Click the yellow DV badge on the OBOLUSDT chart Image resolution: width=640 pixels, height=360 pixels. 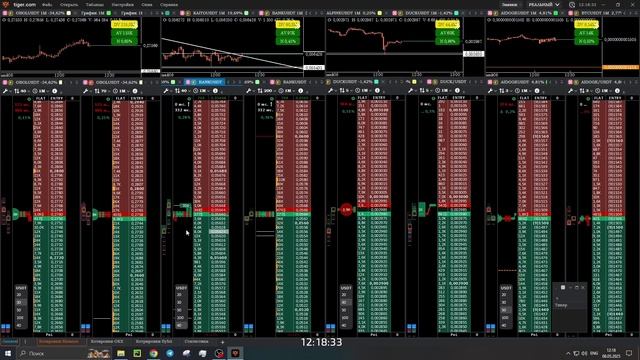coord(124,24)
